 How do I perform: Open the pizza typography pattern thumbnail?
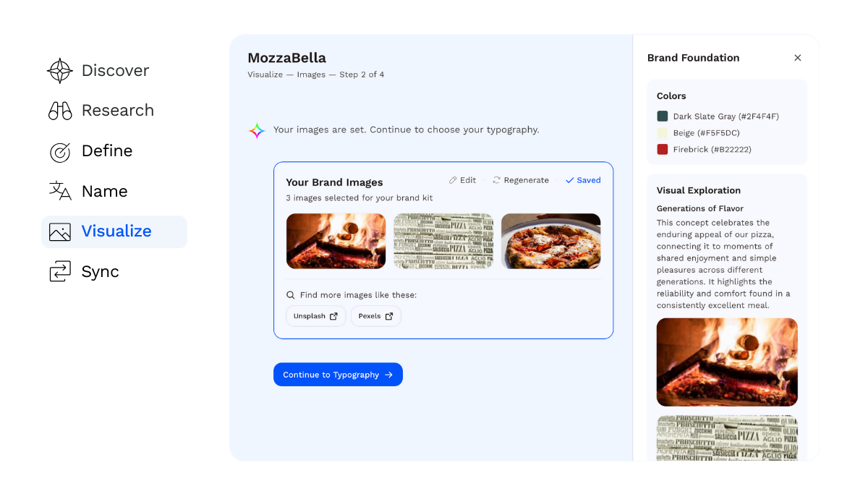tap(443, 241)
